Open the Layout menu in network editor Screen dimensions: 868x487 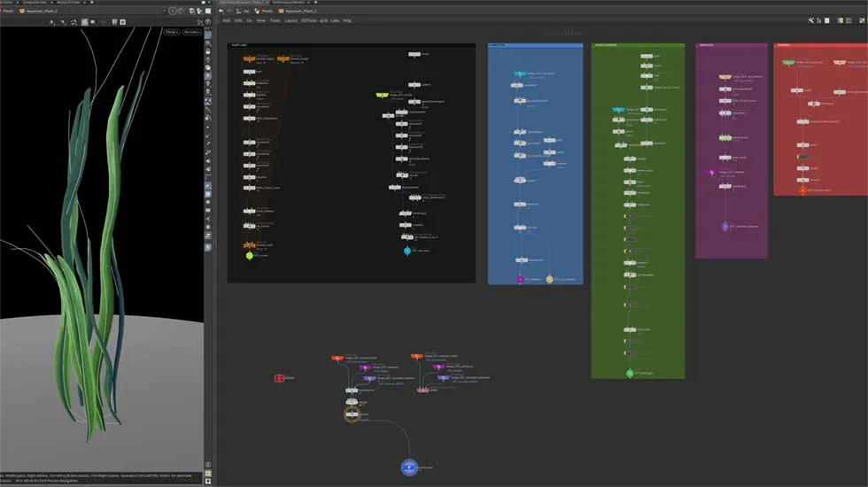pyautogui.click(x=291, y=19)
